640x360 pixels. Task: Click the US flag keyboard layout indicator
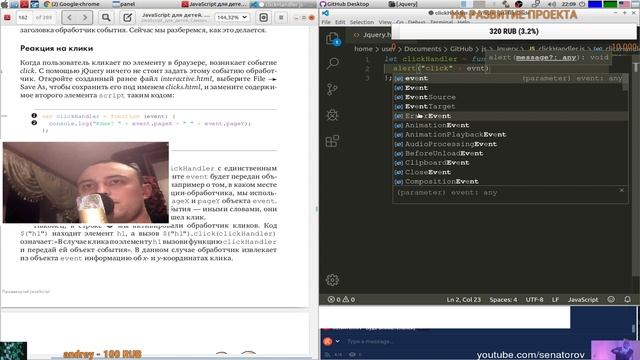pyautogui.click(x=624, y=4)
